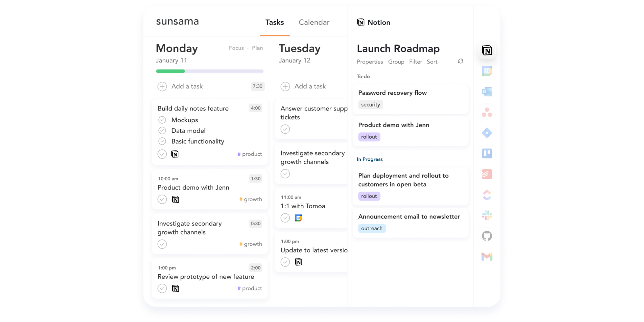Open the Properties menu in Launch Roadmap
Screen dimensions: 644x322
click(x=370, y=62)
